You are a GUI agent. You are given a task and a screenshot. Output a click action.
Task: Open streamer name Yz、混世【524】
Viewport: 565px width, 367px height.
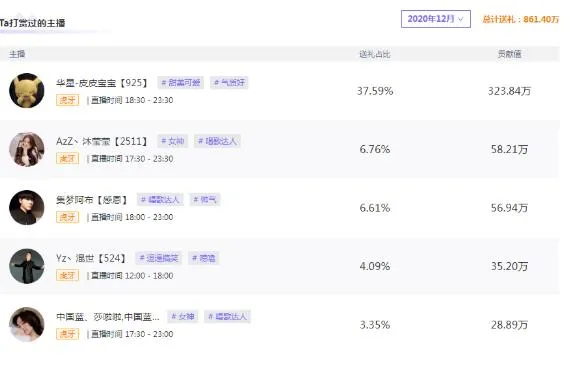point(91,258)
